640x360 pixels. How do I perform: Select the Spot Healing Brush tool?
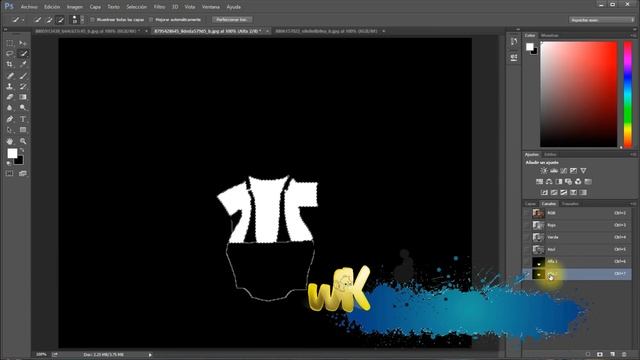(10, 76)
